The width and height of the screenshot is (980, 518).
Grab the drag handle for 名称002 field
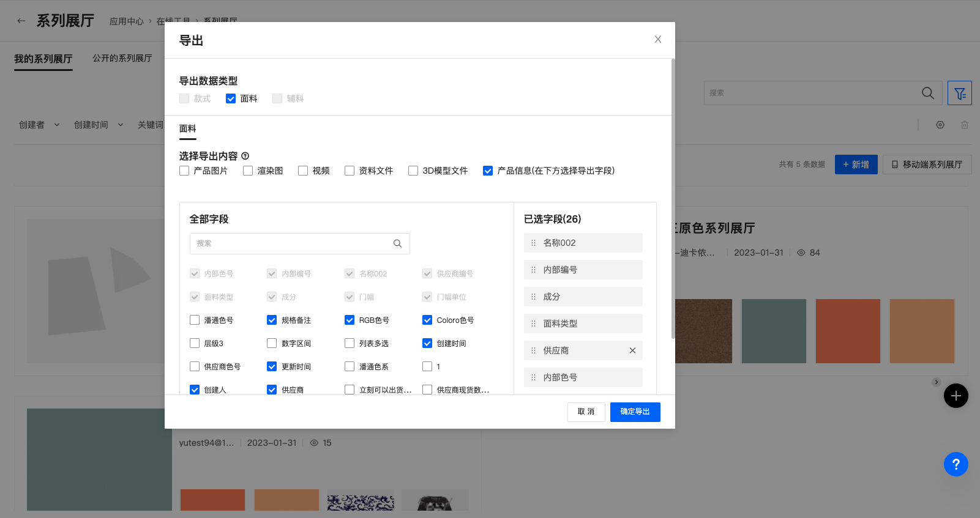[x=533, y=243]
